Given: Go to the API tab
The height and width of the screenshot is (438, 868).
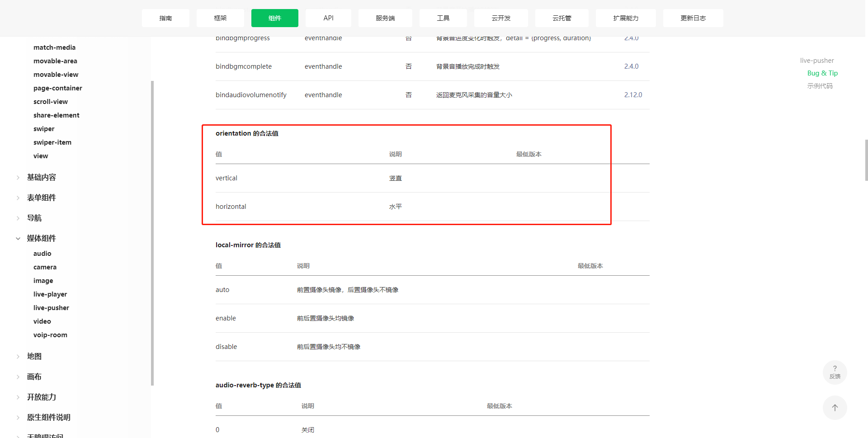Looking at the screenshot, I should (x=328, y=18).
